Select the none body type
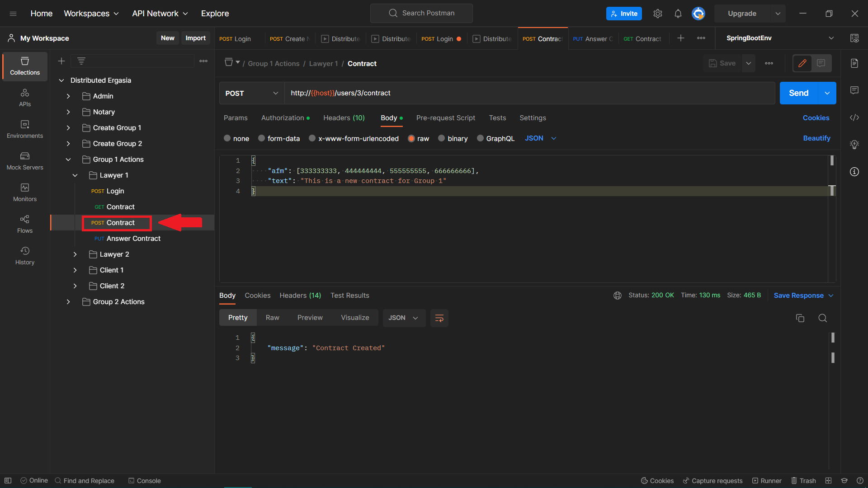 (236, 138)
